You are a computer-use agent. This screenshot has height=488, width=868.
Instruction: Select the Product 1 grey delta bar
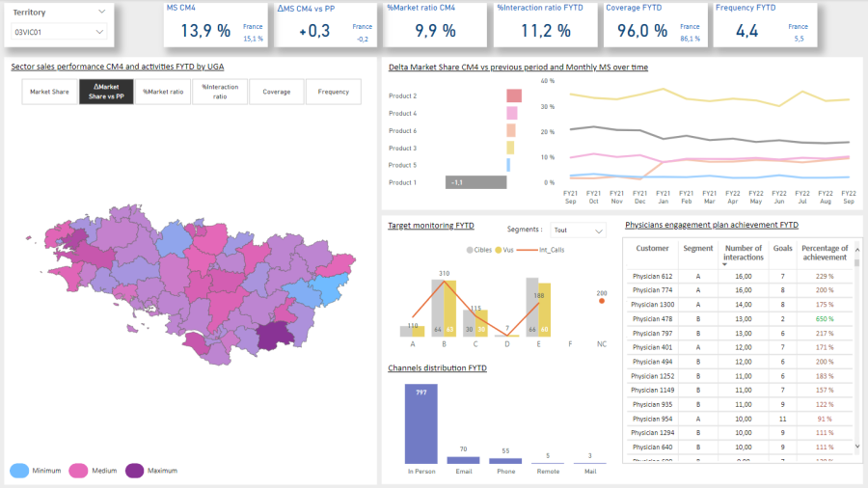475,182
